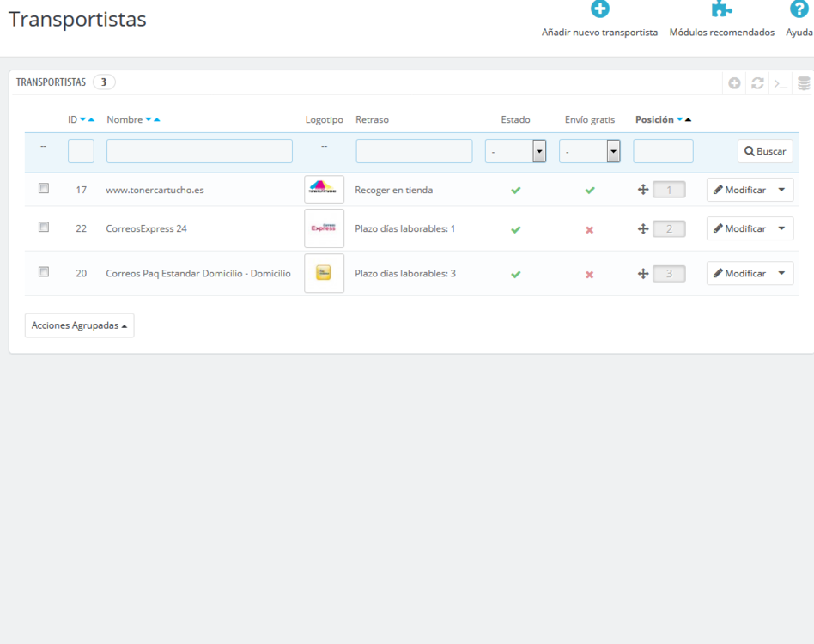Click the Añadir nuevo transportista plus icon
Screen dimensions: 814x644
tap(599, 9)
